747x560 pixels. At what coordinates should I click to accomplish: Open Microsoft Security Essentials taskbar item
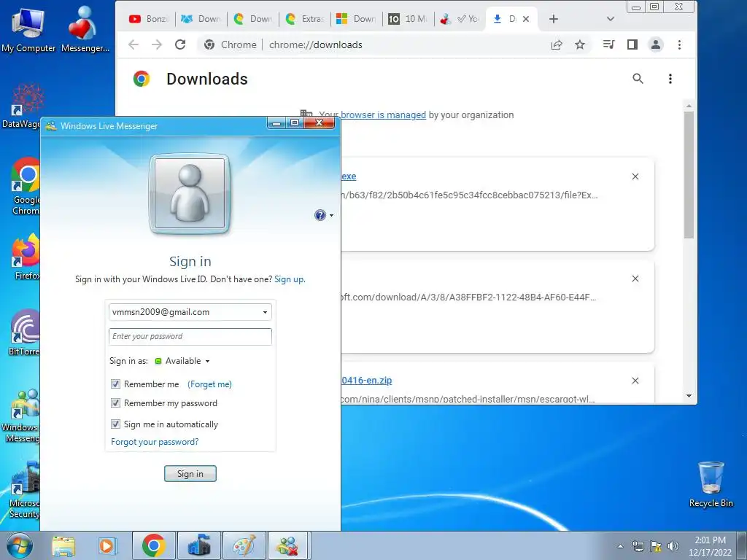(198, 545)
